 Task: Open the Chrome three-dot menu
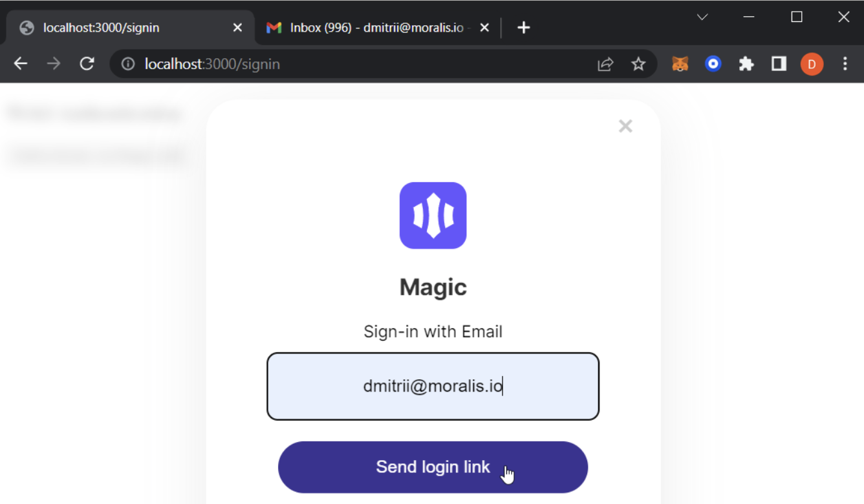point(845,64)
